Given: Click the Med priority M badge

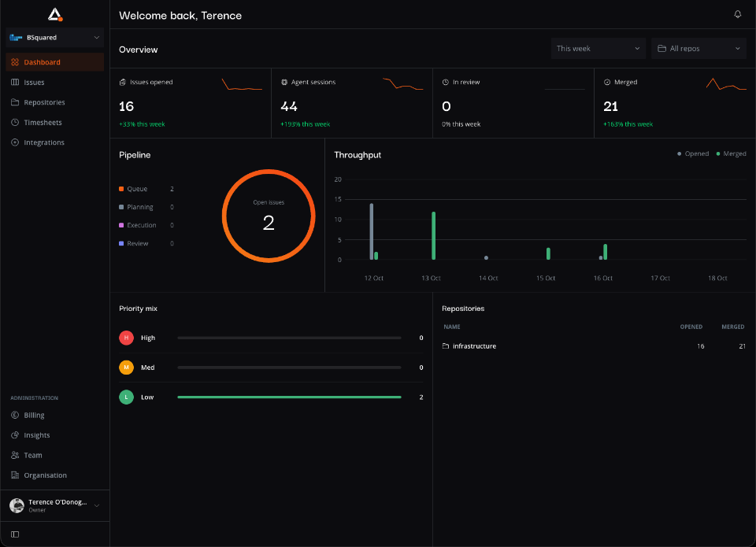Looking at the screenshot, I should pyautogui.click(x=126, y=368).
